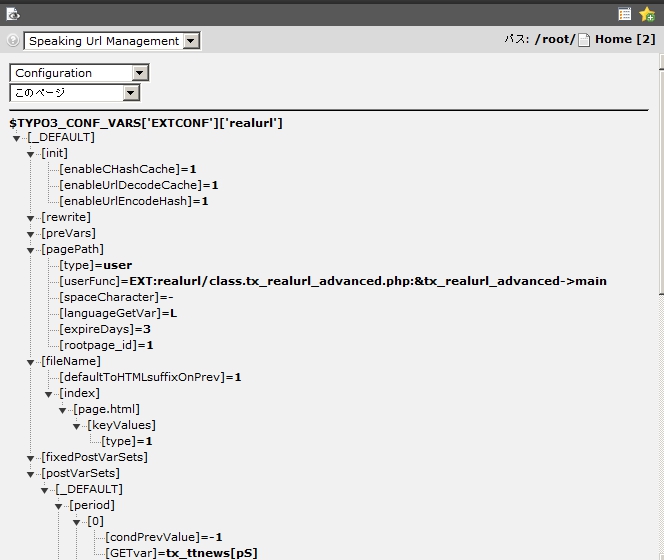The image size is (664, 560).
Task: Open the Speaking Url Management dropdown
Action: coord(112,41)
